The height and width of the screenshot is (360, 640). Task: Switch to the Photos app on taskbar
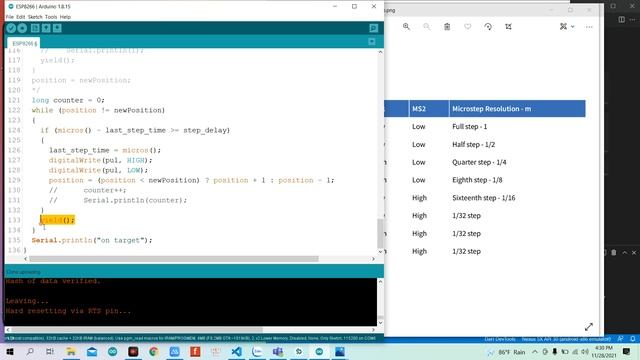(340, 351)
